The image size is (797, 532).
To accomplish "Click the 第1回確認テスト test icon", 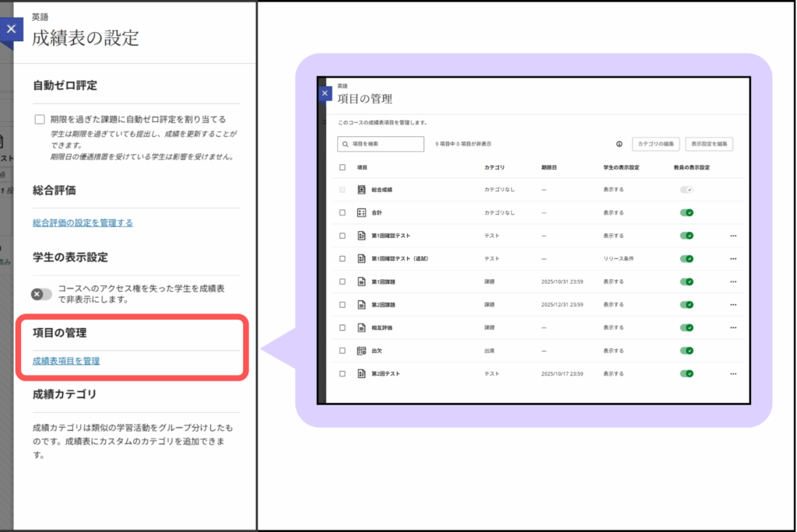I will 361,236.
